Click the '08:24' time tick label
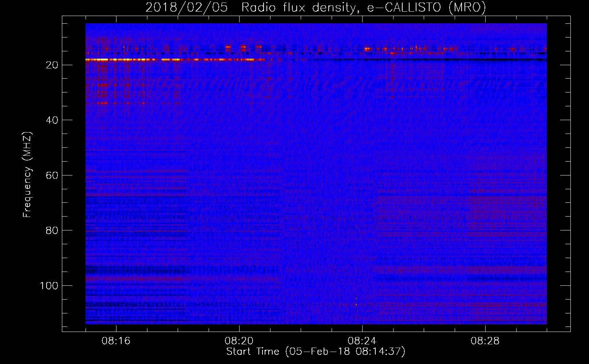The image size is (589, 364). click(x=362, y=341)
